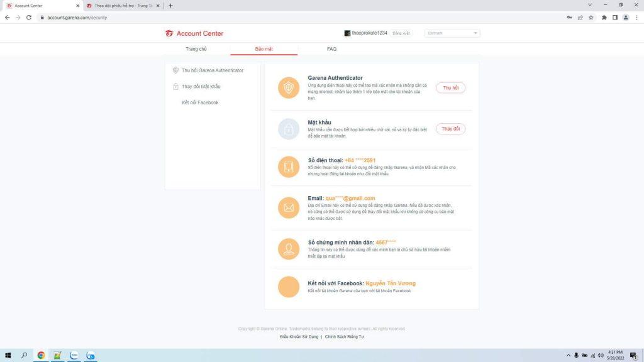
Task: Click the Thu hồi button
Action: pyautogui.click(x=450, y=88)
